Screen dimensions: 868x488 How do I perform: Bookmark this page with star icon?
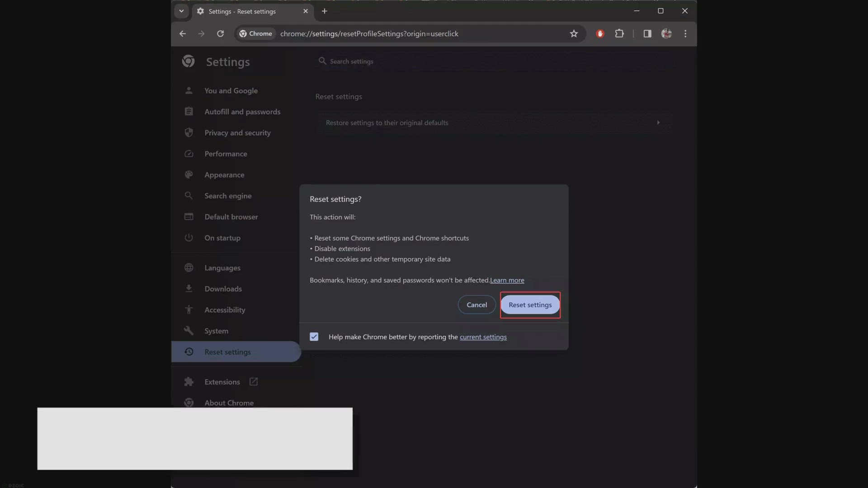[574, 34]
